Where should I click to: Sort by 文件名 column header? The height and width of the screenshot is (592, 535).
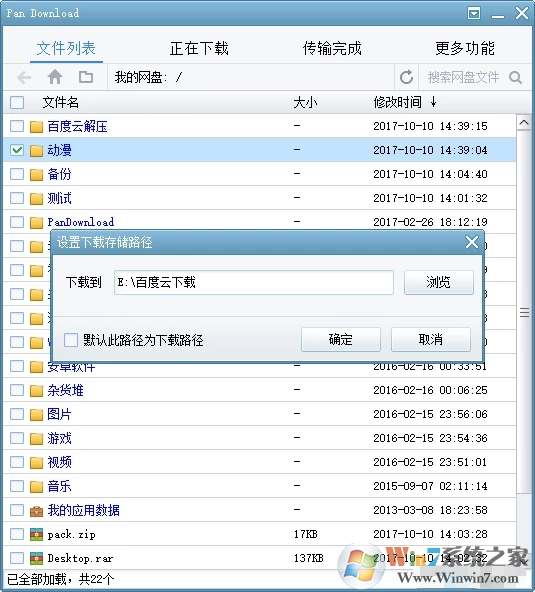click(60, 102)
